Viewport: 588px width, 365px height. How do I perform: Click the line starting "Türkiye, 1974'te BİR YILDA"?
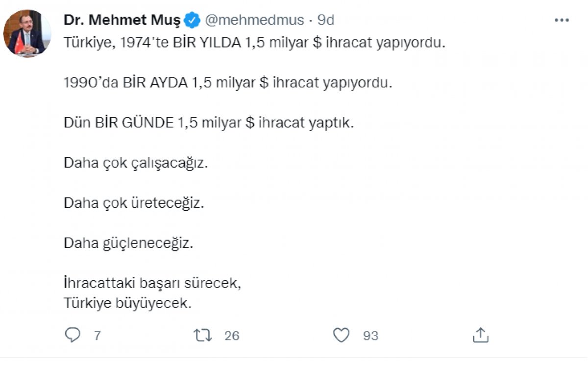pyautogui.click(x=254, y=43)
